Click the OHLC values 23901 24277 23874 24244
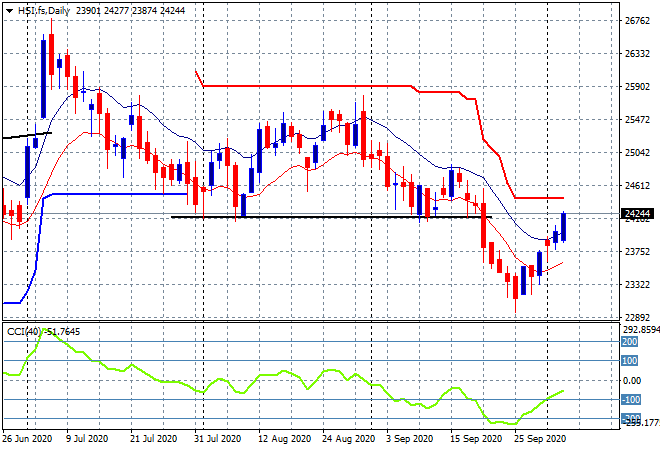 pos(130,11)
